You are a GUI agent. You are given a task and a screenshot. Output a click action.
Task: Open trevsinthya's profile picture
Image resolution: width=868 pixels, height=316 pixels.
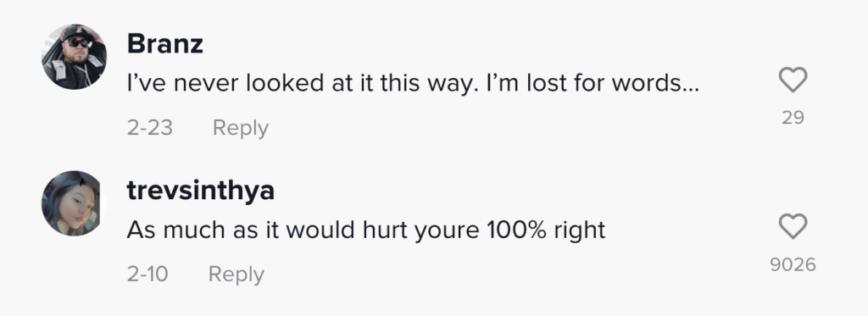pos(75,203)
